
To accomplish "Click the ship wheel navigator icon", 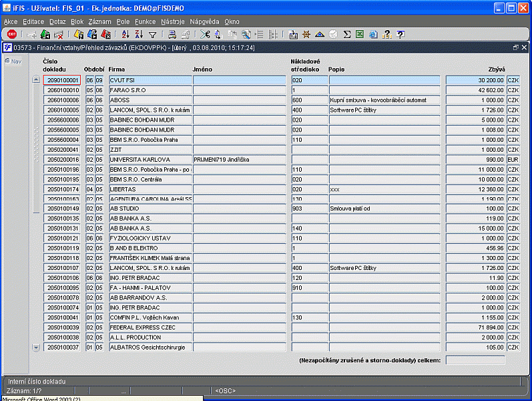I will tap(306, 34).
